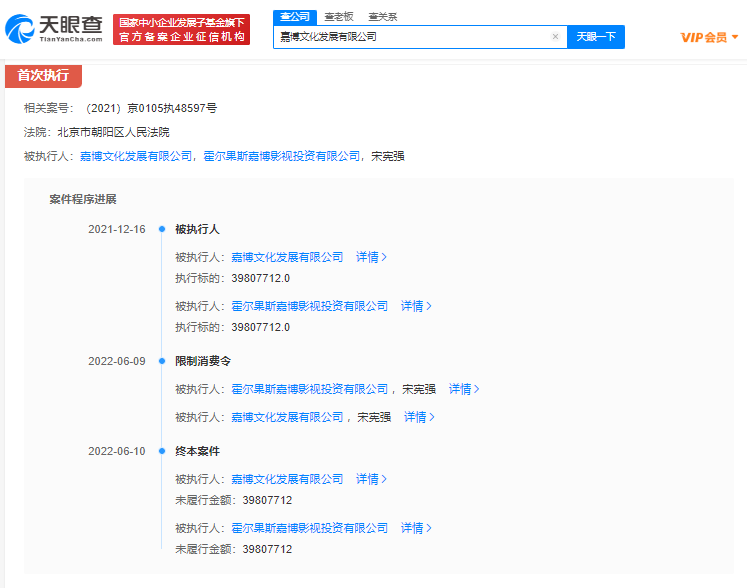747x588 pixels.
Task: Open 详情 for 嘉博文化 under 2021-12-16 被执行人
Action: click(371, 257)
